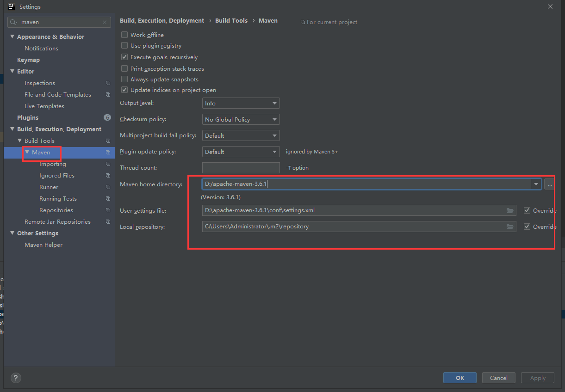
Task: Click project-level icon beside File and Code Templates
Action: [108, 95]
